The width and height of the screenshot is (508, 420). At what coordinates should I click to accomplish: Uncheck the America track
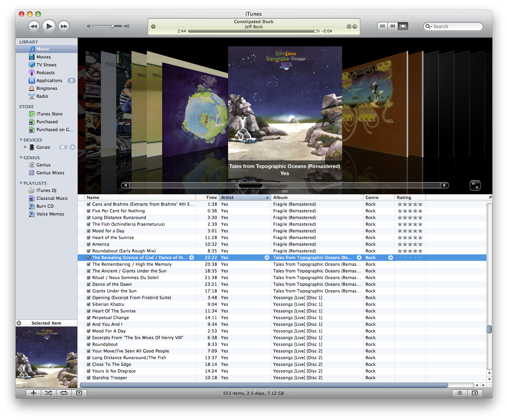click(x=89, y=244)
